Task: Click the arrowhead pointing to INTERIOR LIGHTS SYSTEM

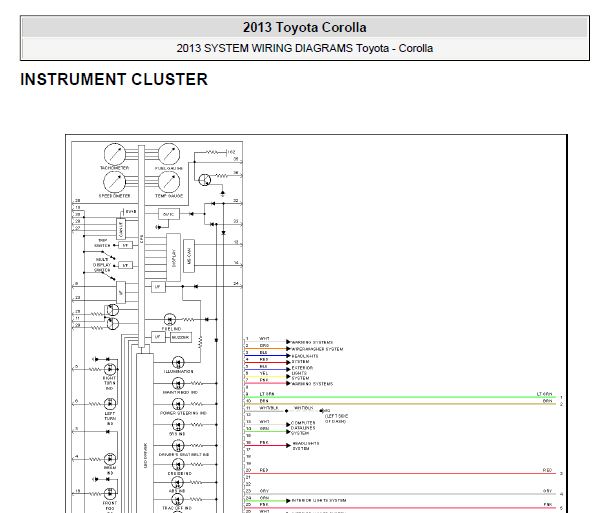Action: (x=288, y=501)
